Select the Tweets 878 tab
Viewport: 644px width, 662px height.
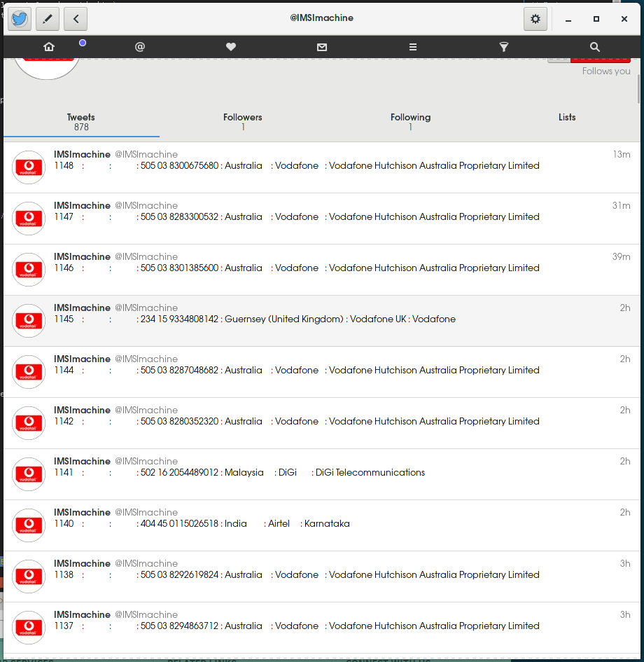(x=81, y=122)
